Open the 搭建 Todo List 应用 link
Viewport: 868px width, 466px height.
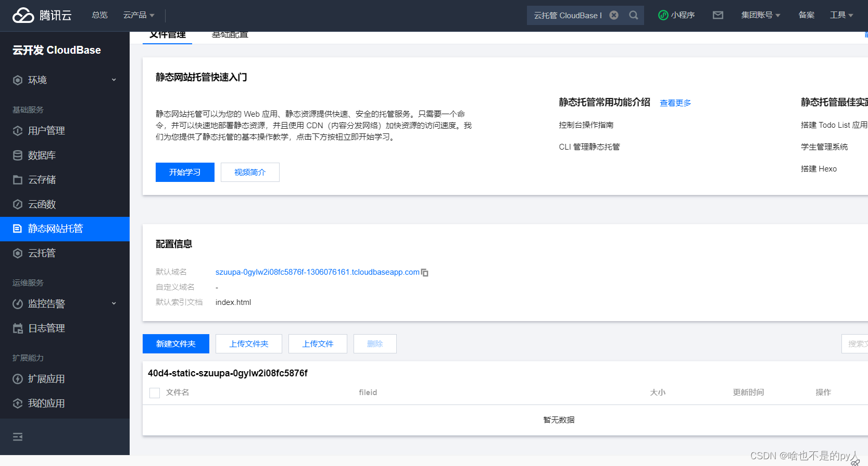tap(834, 125)
